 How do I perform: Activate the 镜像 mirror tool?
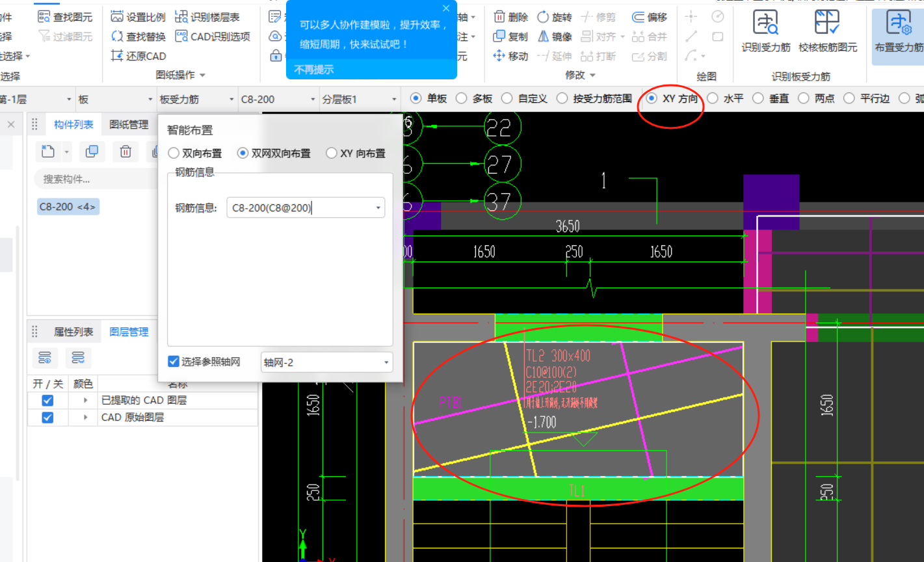555,36
